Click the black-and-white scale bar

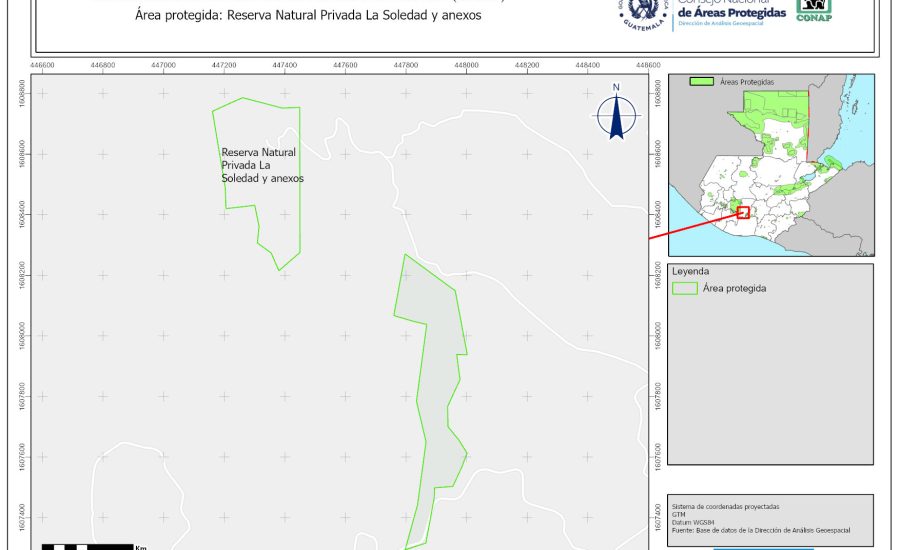tap(88, 546)
